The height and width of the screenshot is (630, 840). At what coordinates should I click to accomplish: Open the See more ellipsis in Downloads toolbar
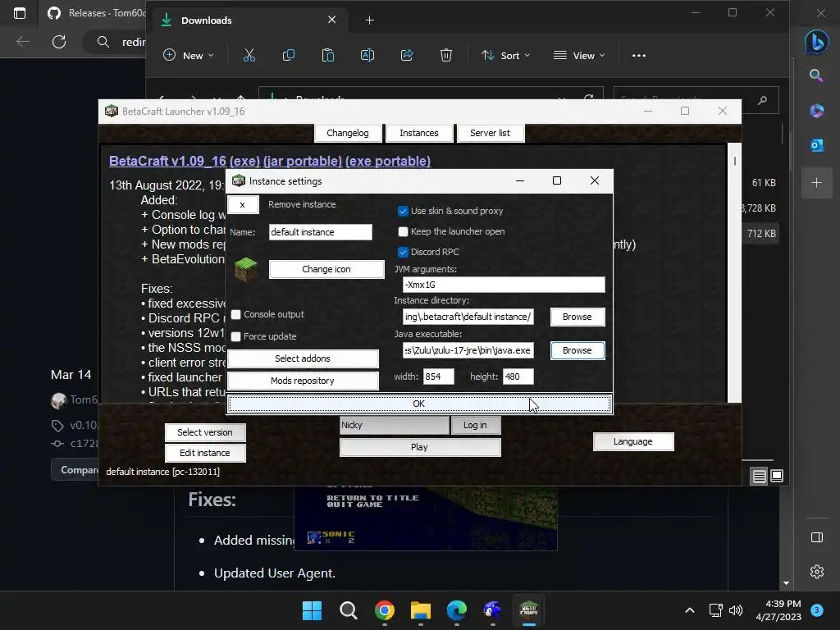coord(638,55)
